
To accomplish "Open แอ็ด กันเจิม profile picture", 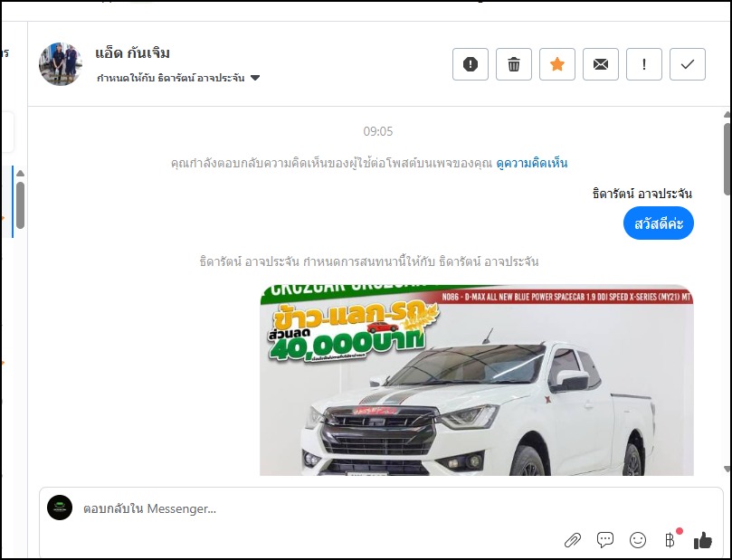I will click(61, 64).
